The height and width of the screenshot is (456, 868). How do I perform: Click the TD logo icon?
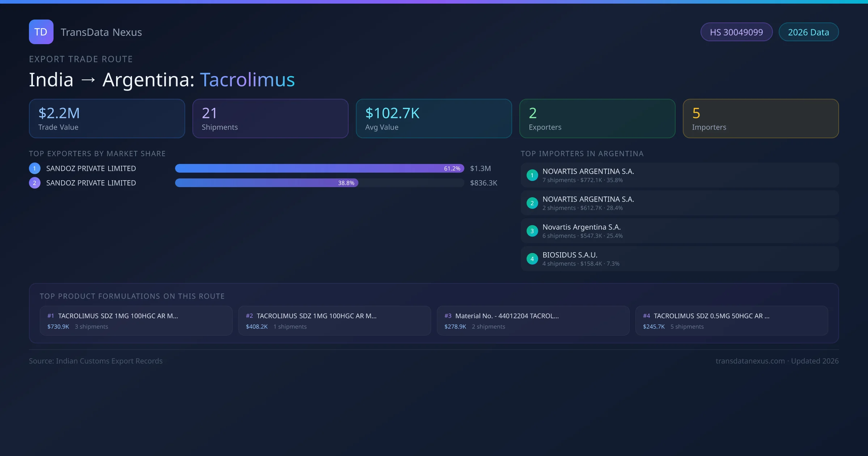(x=41, y=32)
